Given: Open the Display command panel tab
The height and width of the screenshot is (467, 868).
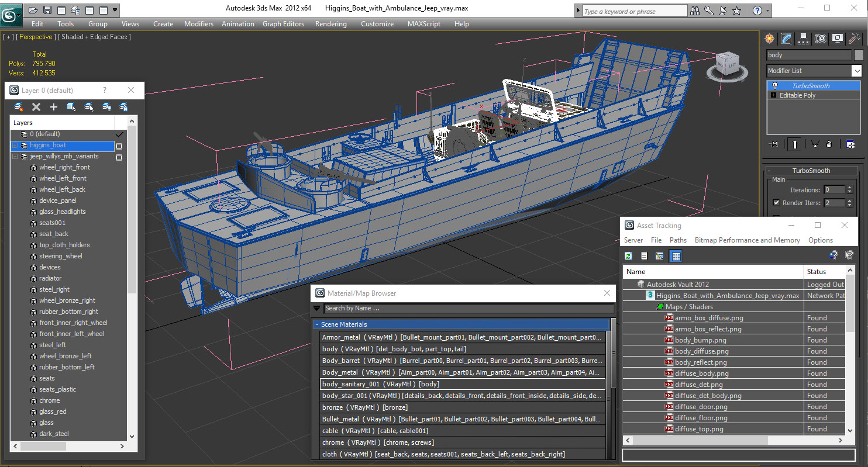Looking at the screenshot, I should point(838,39).
